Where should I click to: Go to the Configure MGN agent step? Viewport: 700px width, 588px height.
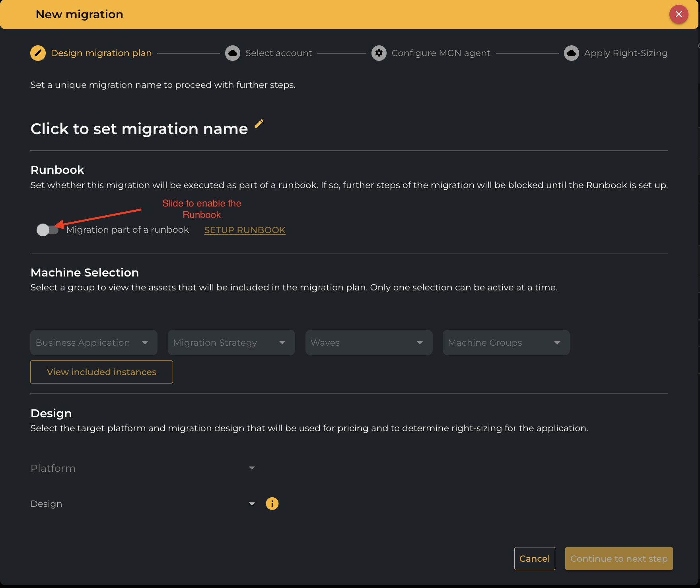click(x=441, y=53)
